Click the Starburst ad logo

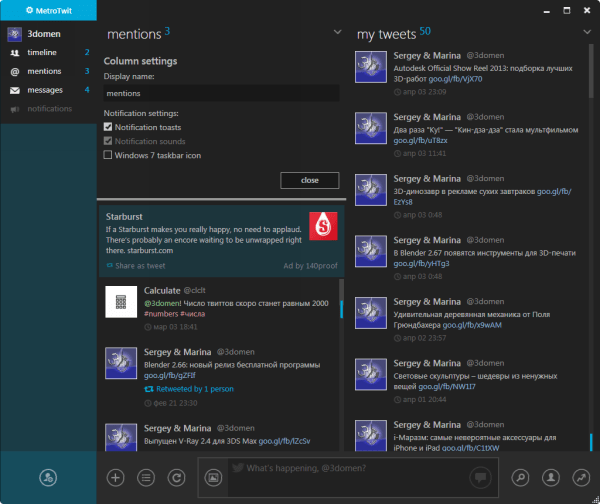point(323,226)
